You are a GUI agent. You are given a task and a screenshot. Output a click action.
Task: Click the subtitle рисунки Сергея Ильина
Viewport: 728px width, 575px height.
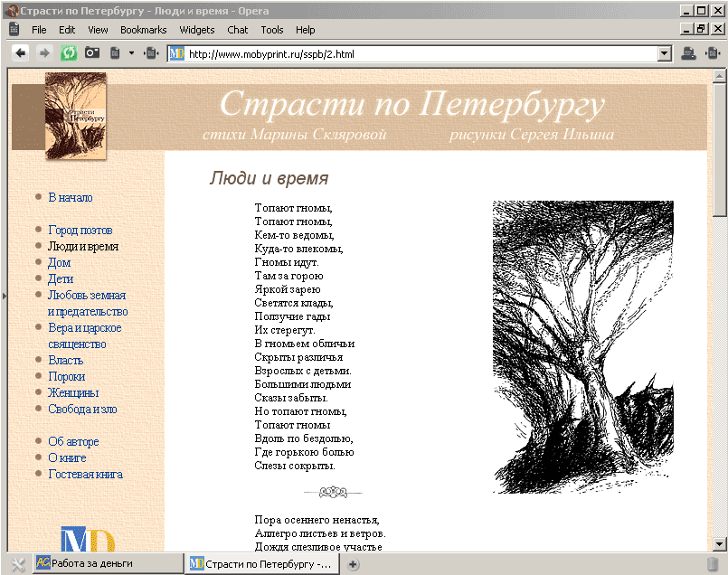point(532,134)
